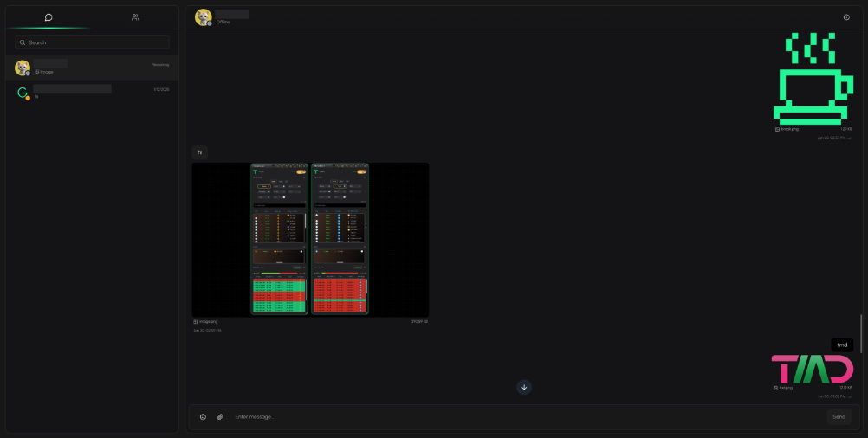The image size is (868, 438).
Task: Click the scroll-to-bottom arrow button
Action: tap(524, 387)
